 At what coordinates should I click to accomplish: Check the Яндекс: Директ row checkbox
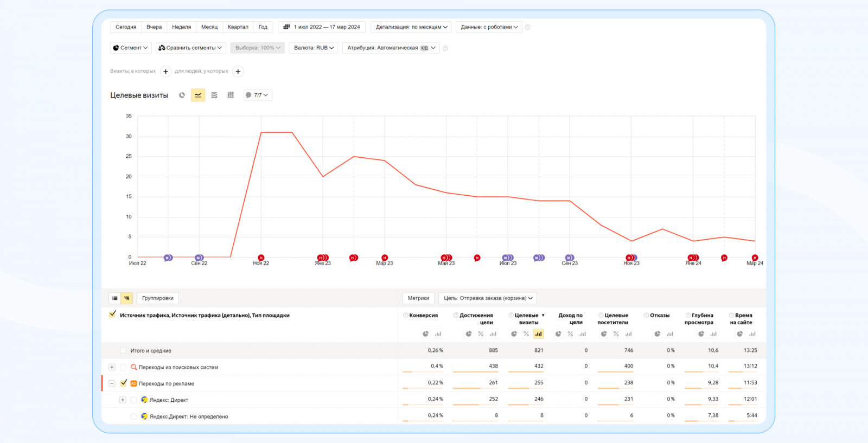tap(134, 400)
